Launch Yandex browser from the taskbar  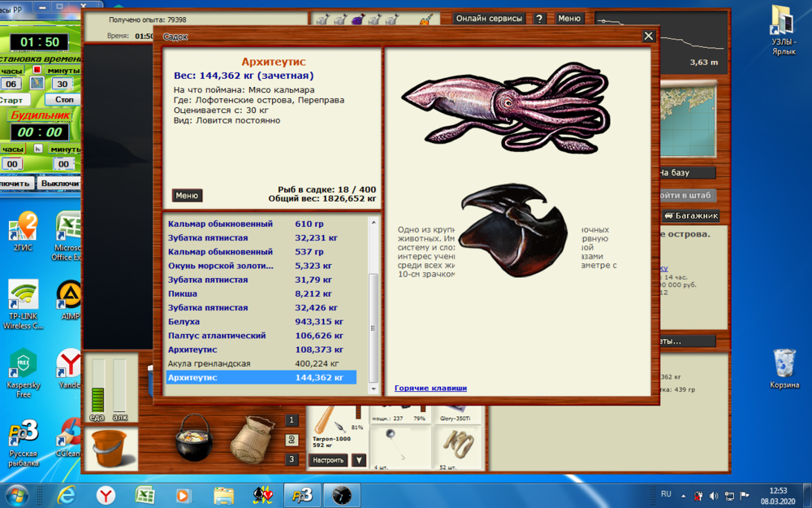(x=104, y=494)
